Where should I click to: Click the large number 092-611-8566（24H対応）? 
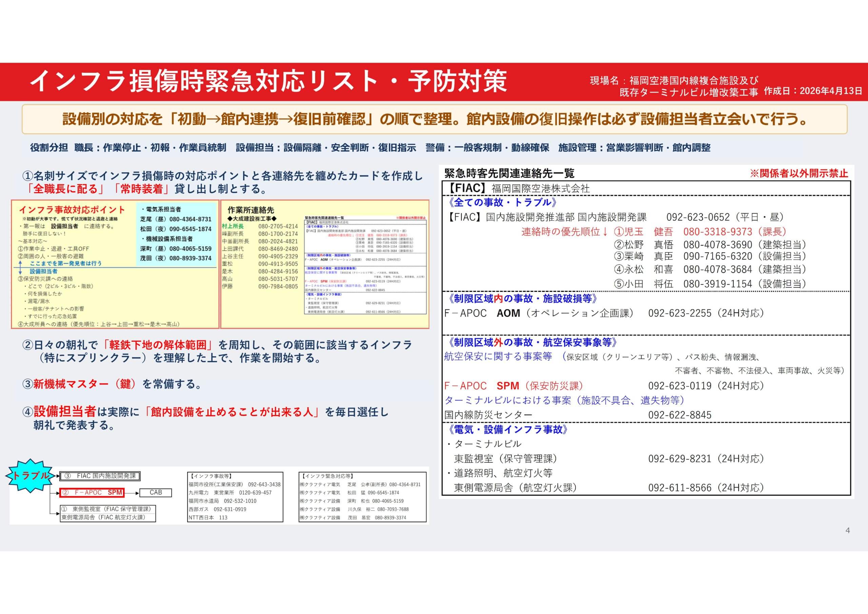click(x=707, y=488)
